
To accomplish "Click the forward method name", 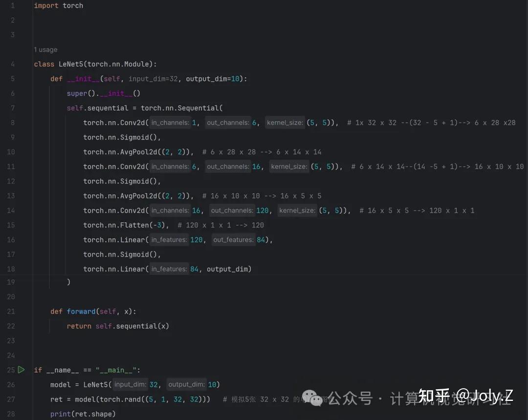I will click(x=81, y=311).
